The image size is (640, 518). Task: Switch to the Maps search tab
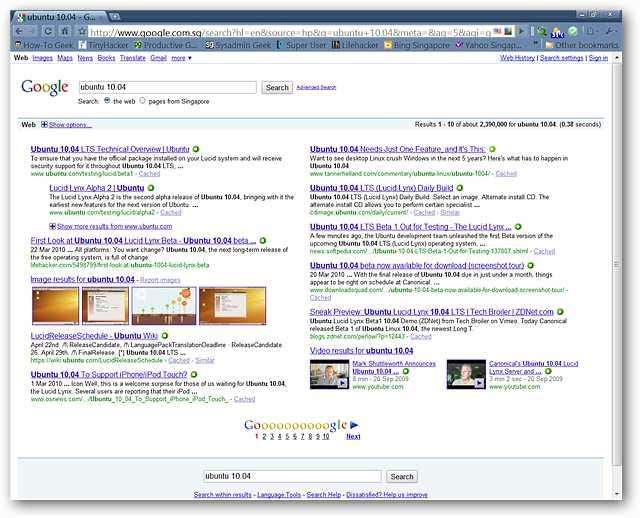(65, 58)
